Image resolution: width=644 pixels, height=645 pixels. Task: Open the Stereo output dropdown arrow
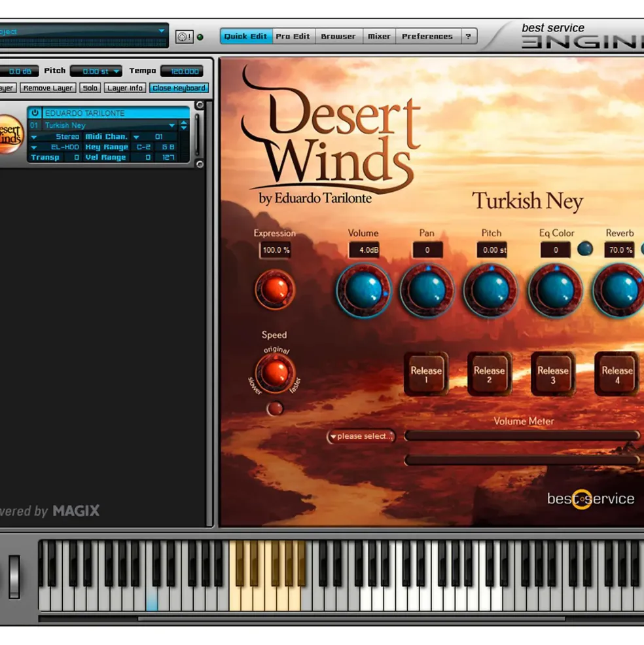tap(34, 137)
